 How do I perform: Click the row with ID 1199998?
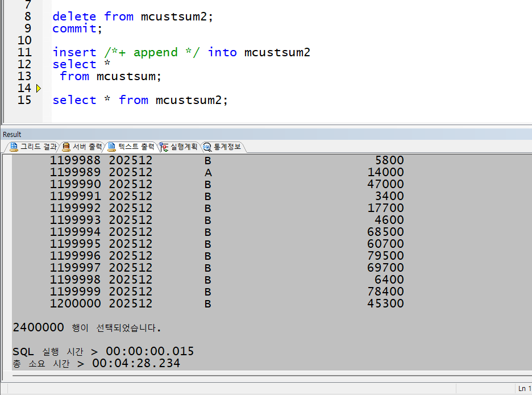pos(227,280)
